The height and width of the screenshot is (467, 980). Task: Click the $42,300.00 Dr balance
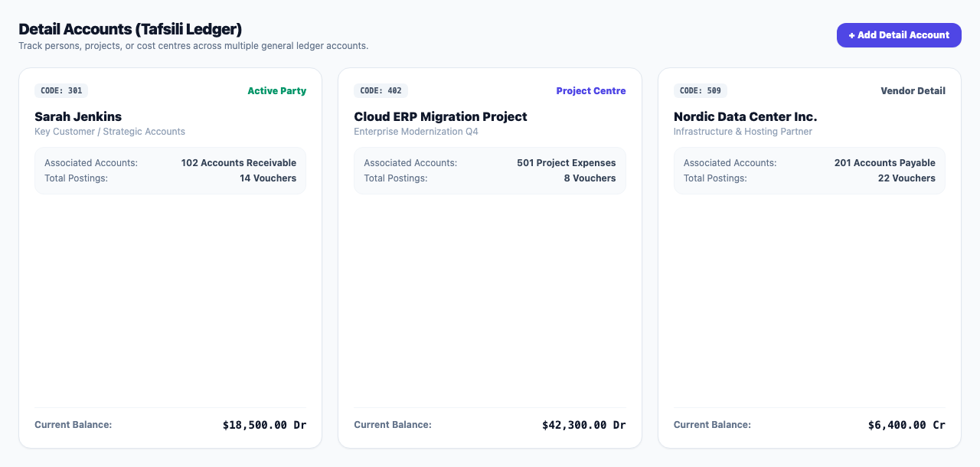pos(584,425)
